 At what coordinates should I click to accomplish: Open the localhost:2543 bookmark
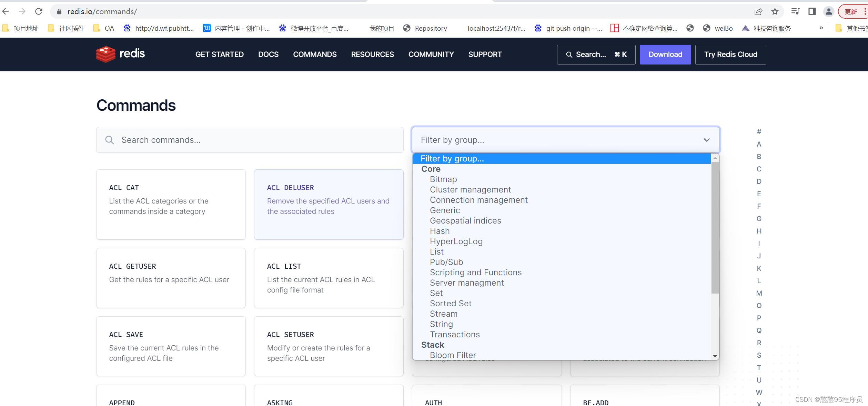pyautogui.click(x=496, y=28)
